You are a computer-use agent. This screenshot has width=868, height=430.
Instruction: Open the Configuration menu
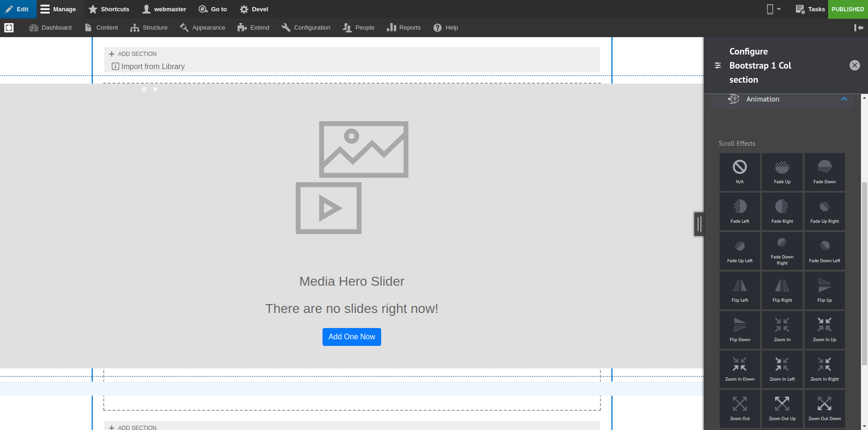click(306, 27)
